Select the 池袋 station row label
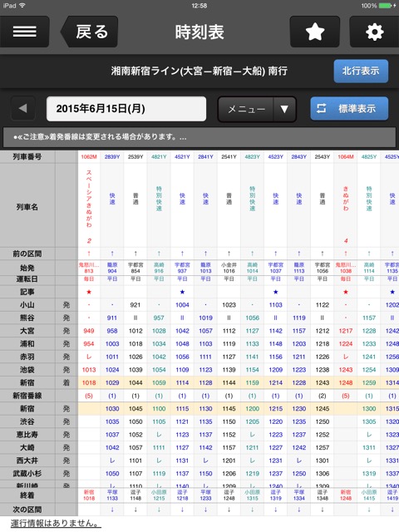Image resolution: width=399 pixels, height=532 pixels. (27, 370)
